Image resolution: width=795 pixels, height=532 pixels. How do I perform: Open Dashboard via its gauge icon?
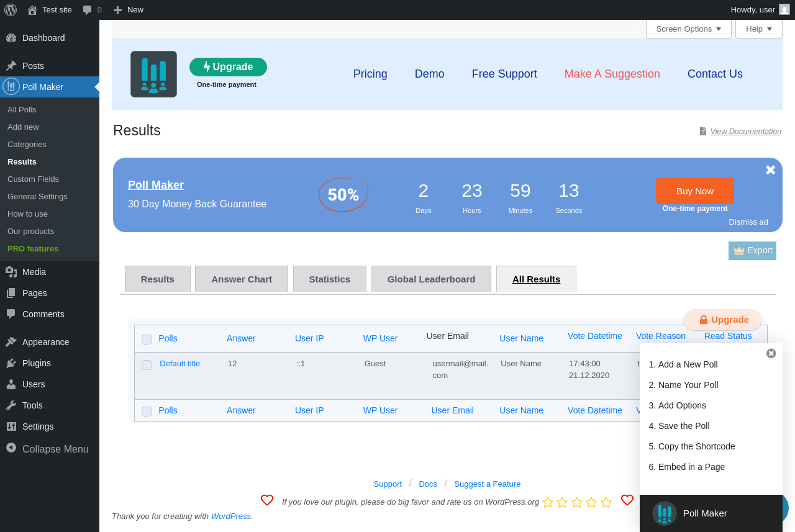tap(11, 38)
